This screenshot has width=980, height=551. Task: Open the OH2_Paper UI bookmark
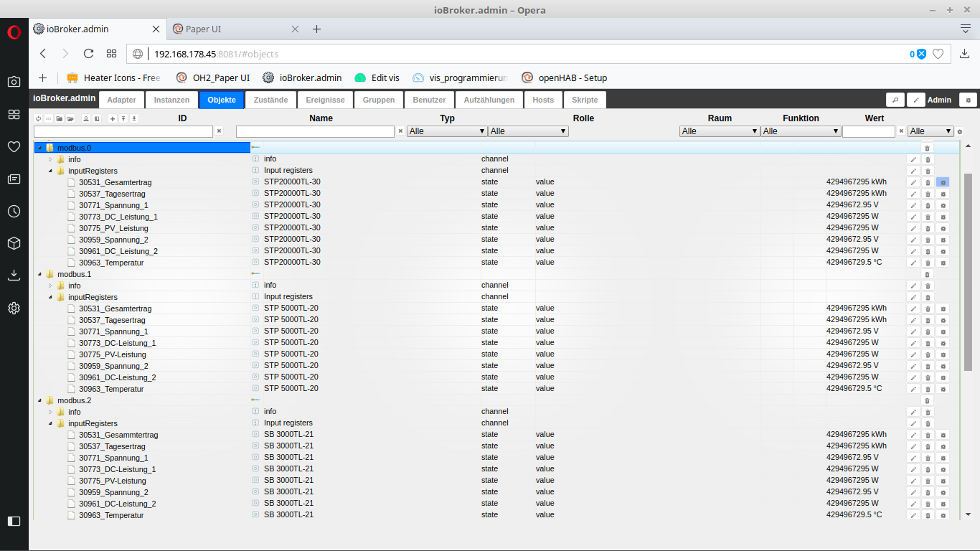[213, 77]
